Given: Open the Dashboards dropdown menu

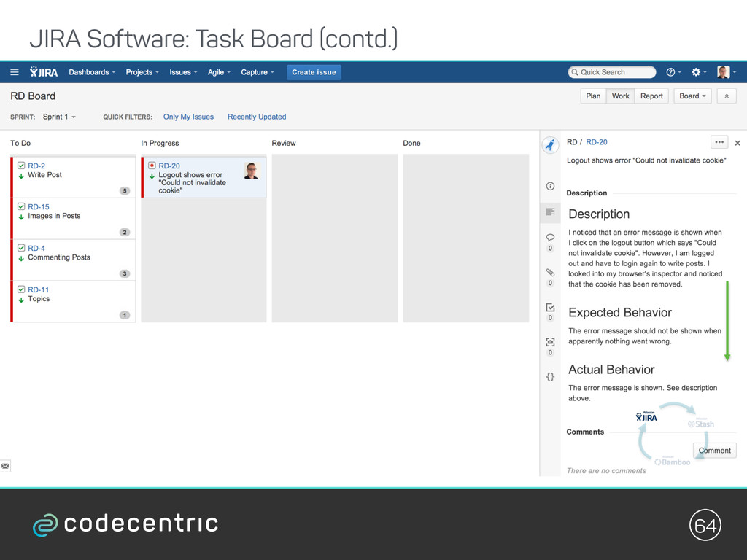Looking at the screenshot, I should [x=92, y=72].
